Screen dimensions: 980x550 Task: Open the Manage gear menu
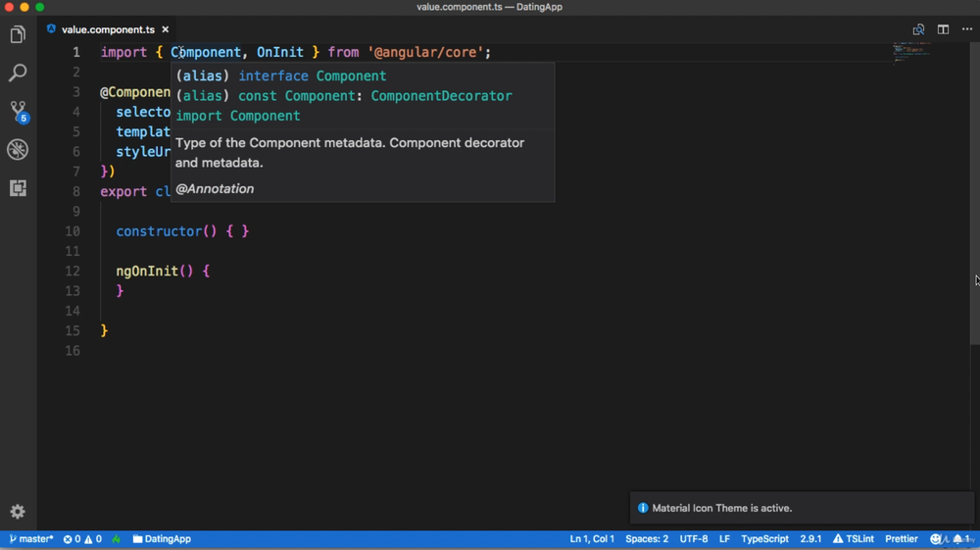click(18, 512)
